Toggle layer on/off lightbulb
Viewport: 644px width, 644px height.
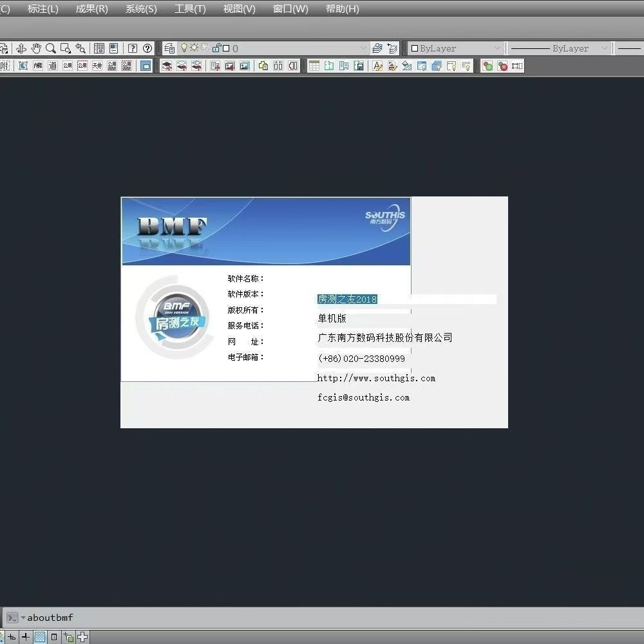click(x=184, y=48)
